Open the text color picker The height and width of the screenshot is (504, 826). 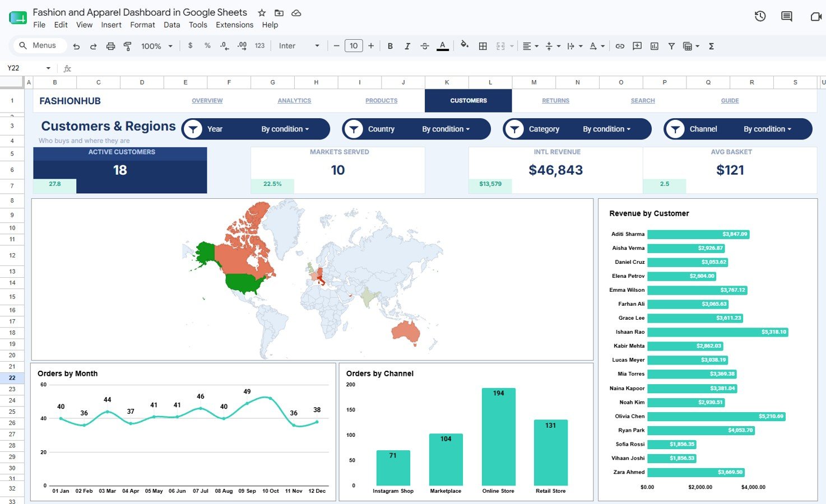coord(443,46)
